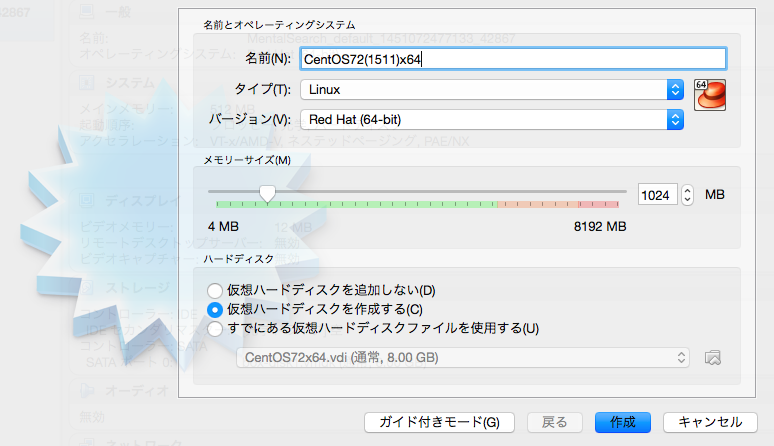Click the memory size slider handle
774x446 pixels.
[x=268, y=194]
